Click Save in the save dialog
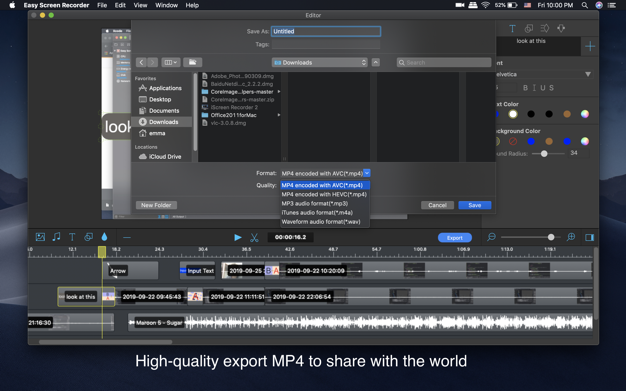 click(x=475, y=205)
